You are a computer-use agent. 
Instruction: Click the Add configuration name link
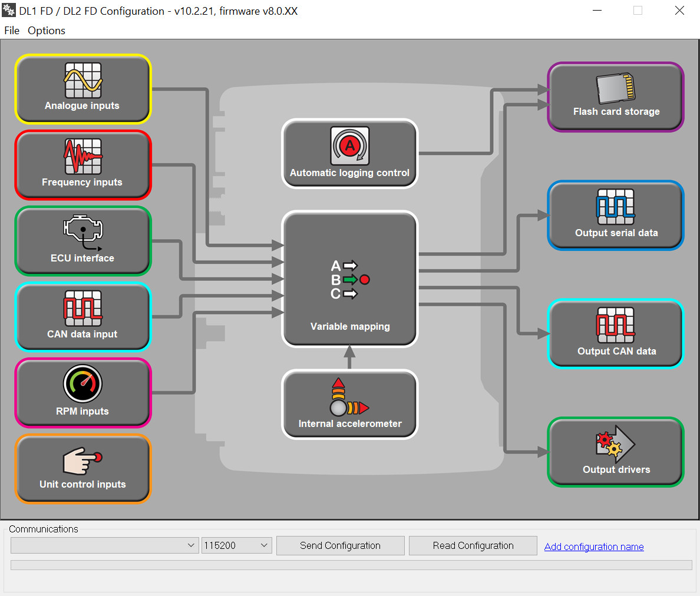click(593, 547)
